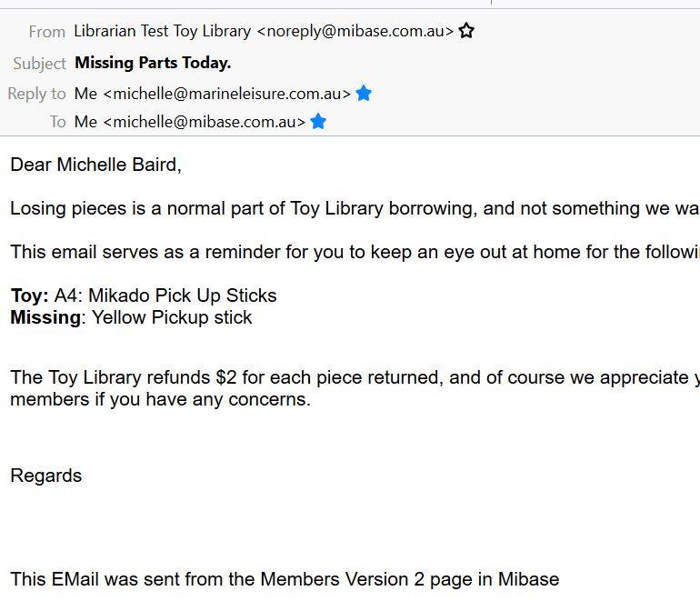The height and width of the screenshot is (611, 700).
Task: Click the Yellow Pickup stick text
Action: tap(172, 317)
